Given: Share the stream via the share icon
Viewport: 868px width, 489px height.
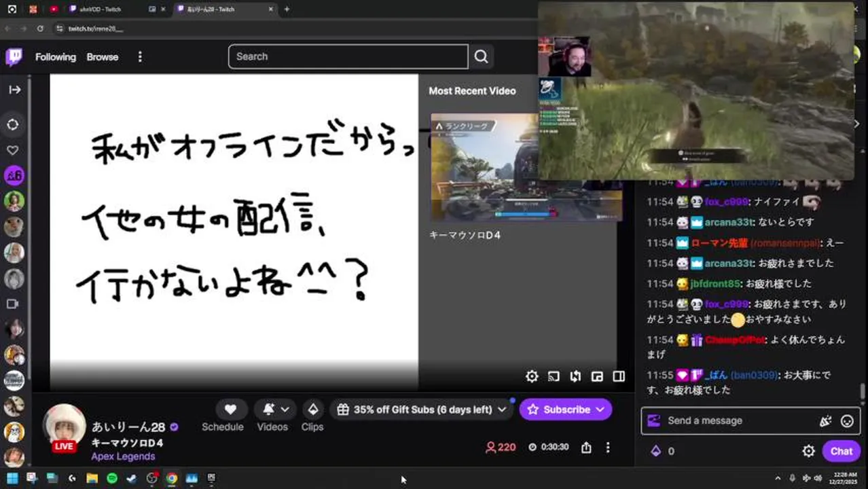Looking at the screenshot, I should 586,448.
